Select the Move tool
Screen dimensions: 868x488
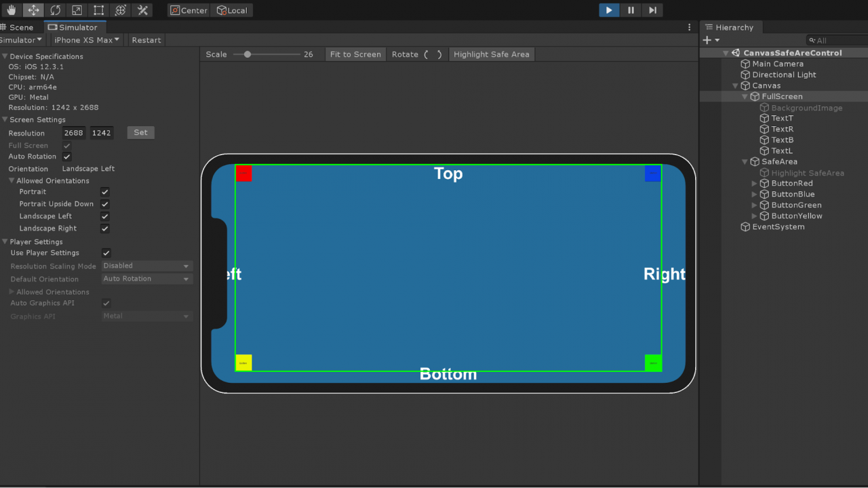tap(33, 10)
